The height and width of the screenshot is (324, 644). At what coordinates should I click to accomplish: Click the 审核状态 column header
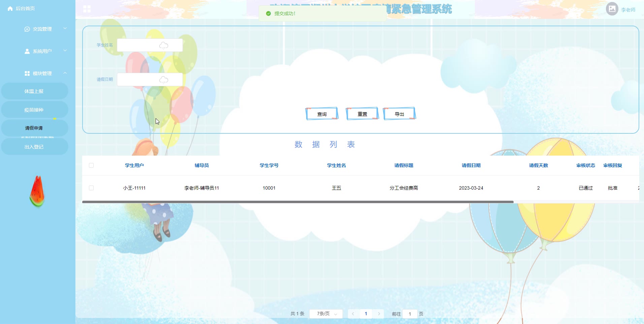point(586,165)
